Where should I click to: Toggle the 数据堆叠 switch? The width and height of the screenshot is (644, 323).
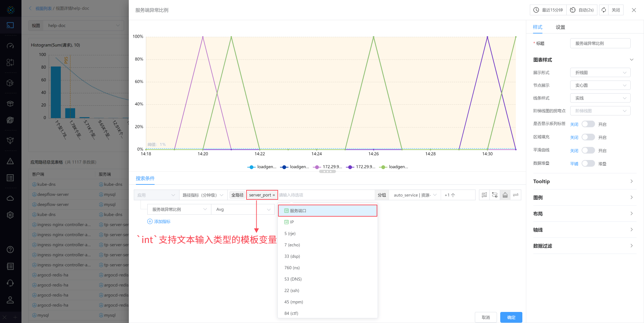(x=588, y=163)
